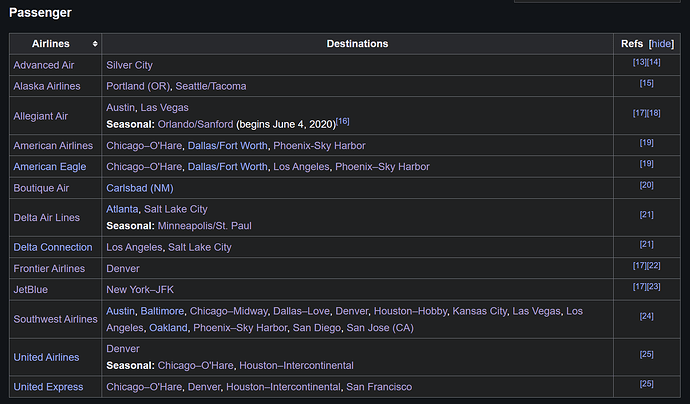Image resolution: width=690 pixels, height=404 pixels.
Task: Open reference [13] for Advanced Air
Action: pyautogui.click(x=639, y=62)
